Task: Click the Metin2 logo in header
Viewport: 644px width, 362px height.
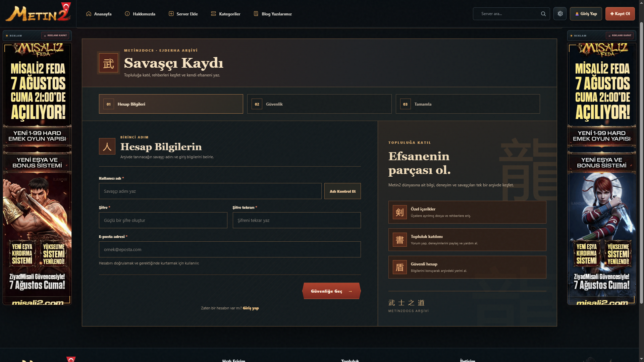Action: (x=38, y=12)
